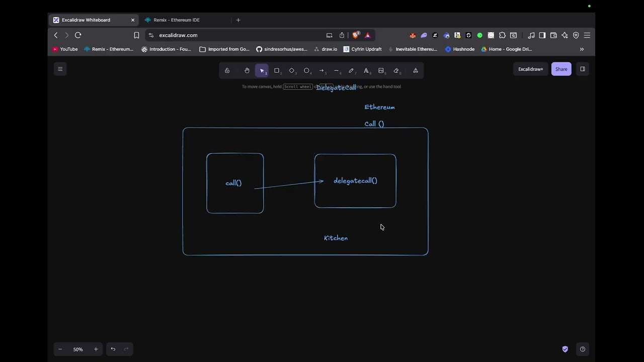Screen dimensions: 644x362
Task: Open the extra shapes tools menu
Action: [416, 70]
